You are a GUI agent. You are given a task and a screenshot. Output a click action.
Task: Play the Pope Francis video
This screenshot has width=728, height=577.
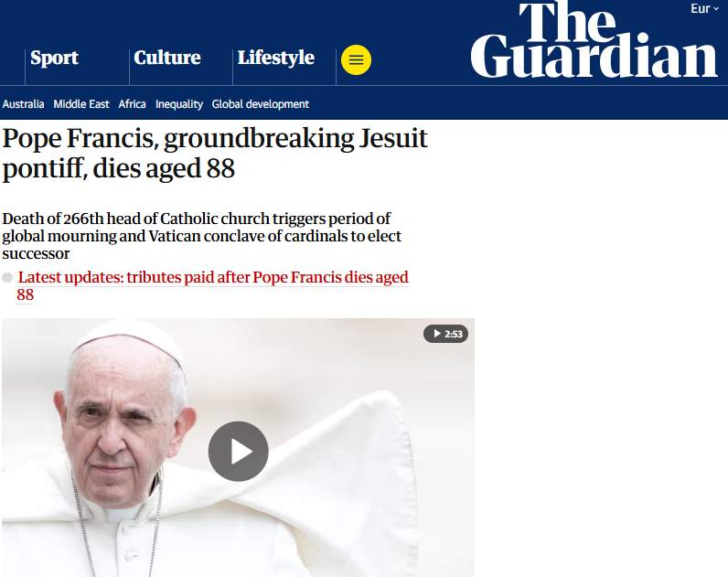tap(238, 451)
